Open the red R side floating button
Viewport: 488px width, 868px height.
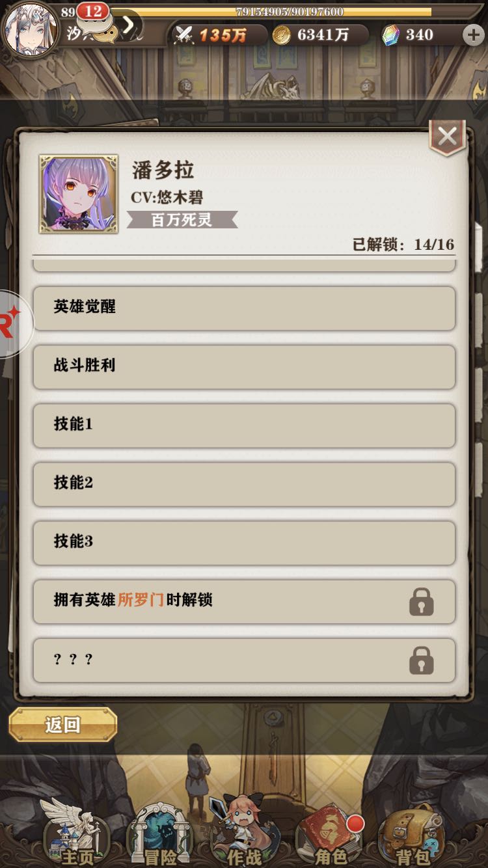(x=14, y=324)
